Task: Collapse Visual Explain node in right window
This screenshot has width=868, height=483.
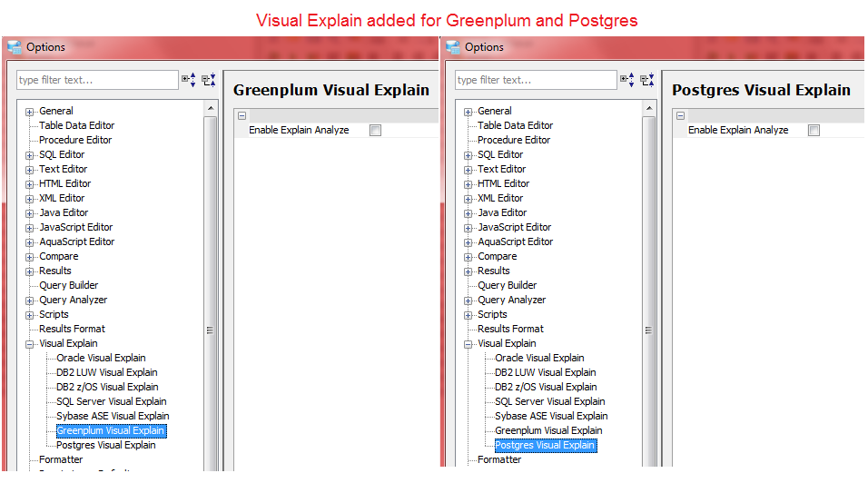Action: (x=468, y=344)
